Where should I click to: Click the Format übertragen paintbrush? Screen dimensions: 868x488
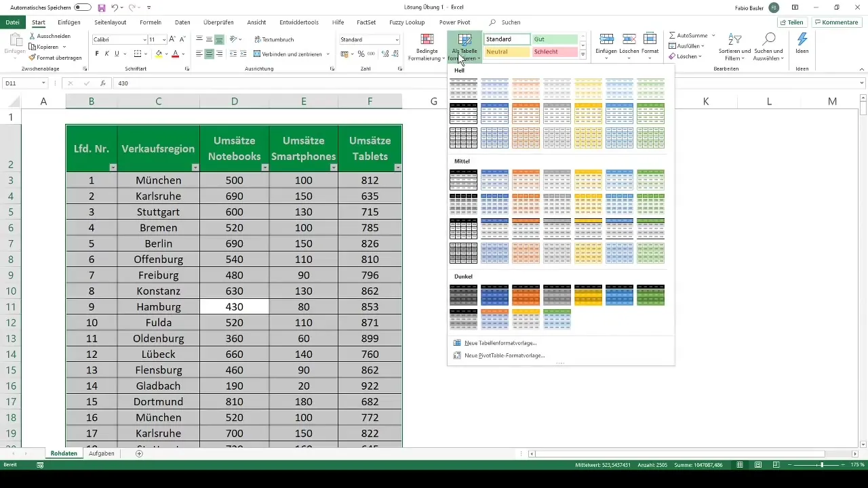(x=32, y=58)
